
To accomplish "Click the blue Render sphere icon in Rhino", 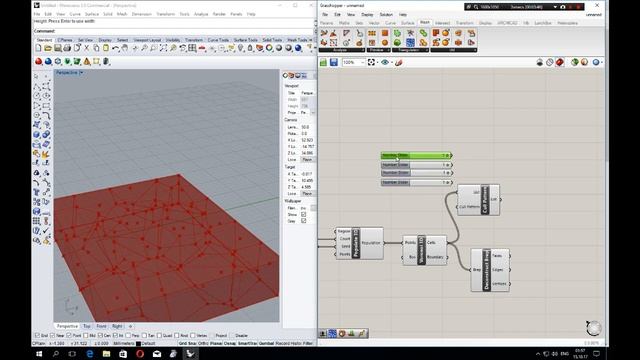I will (298, 48).
